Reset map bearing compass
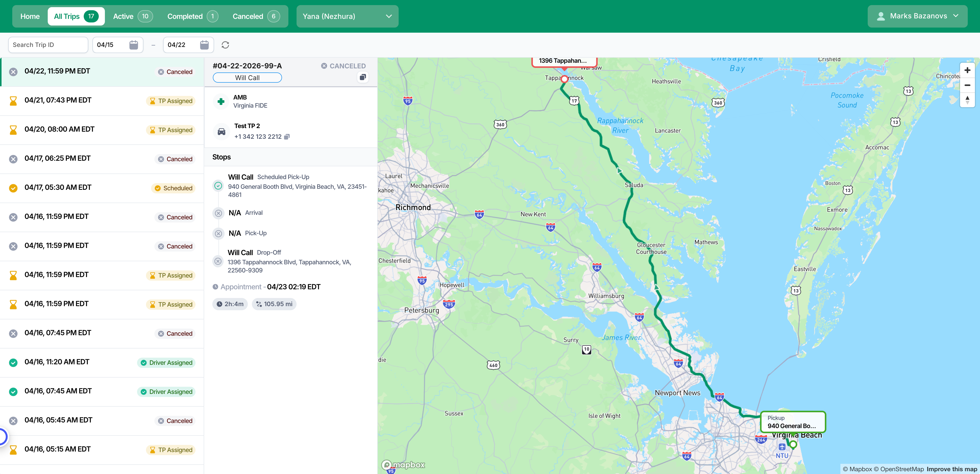 click(x=967, y=100)
